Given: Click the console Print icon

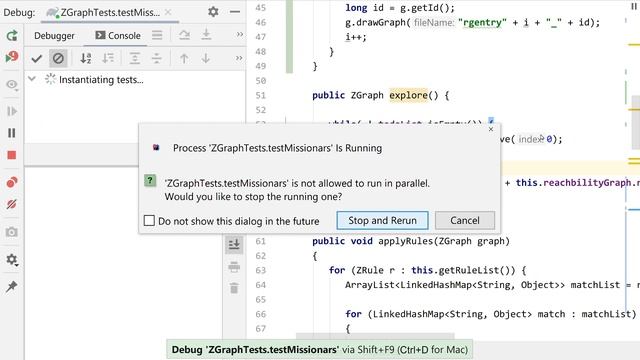Looking at the screenshot, I should 234,267.
